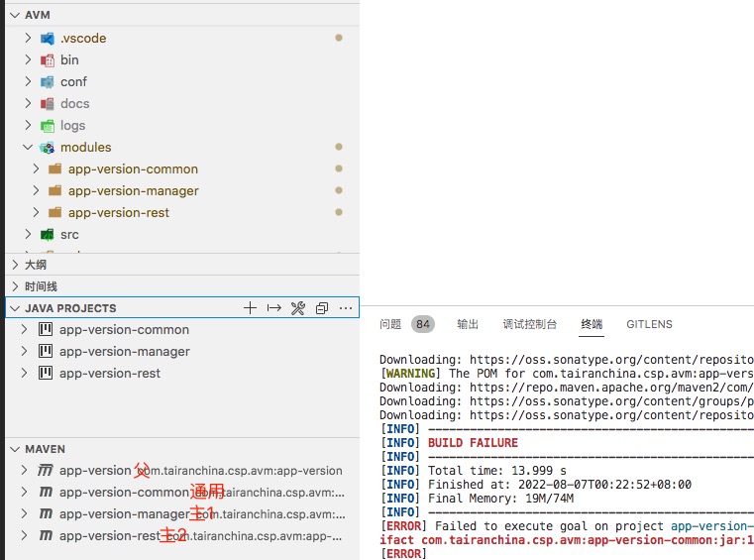Click the conf folder icon
This screenshot has height=560, width=754.
point(48,82)
